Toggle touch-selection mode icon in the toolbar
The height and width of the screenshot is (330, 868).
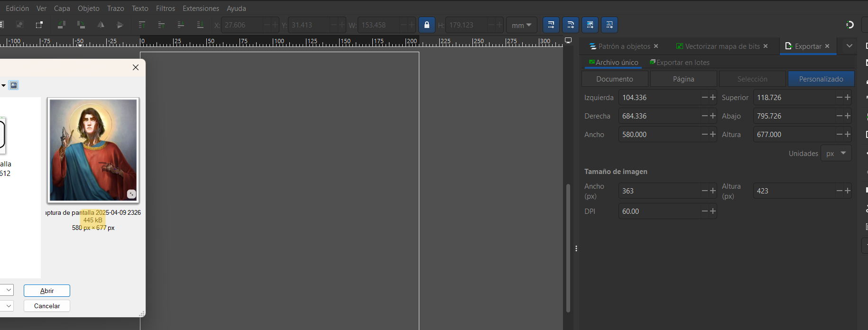39,25
